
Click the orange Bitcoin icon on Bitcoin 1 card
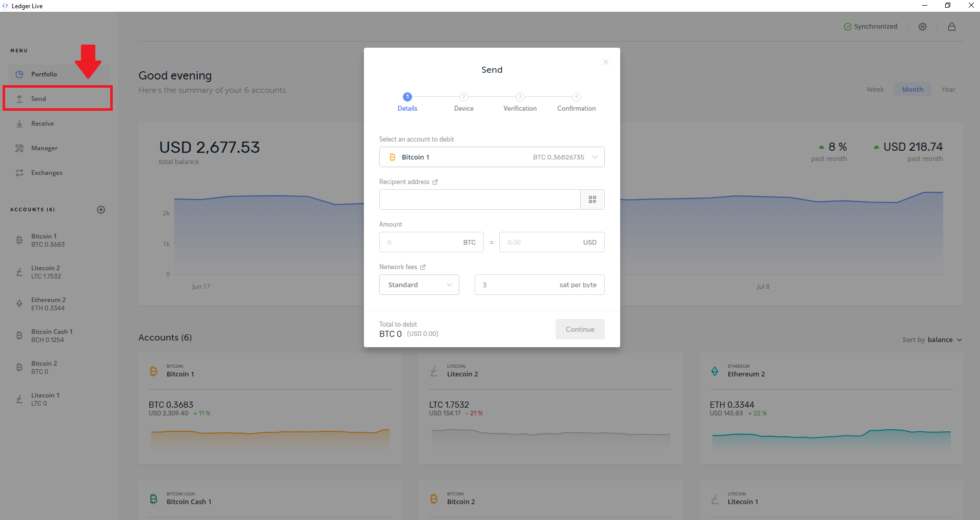(x=153, y=371)
